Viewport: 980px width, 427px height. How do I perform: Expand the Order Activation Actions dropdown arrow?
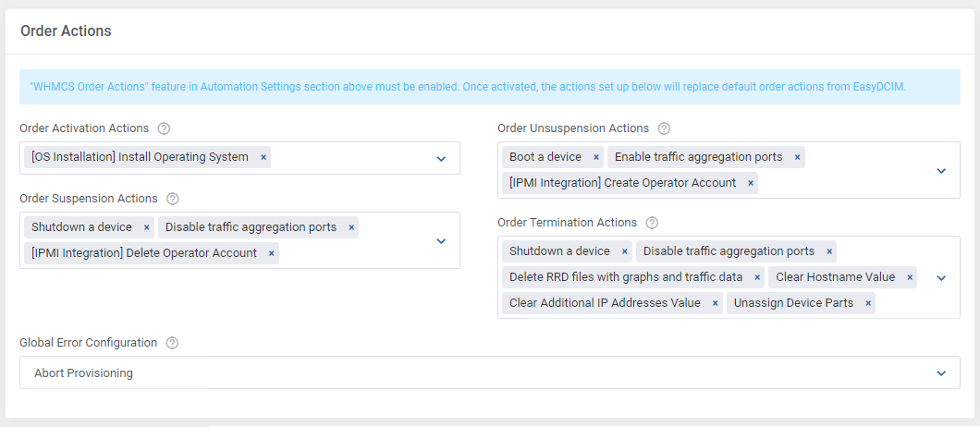point(441,159)
